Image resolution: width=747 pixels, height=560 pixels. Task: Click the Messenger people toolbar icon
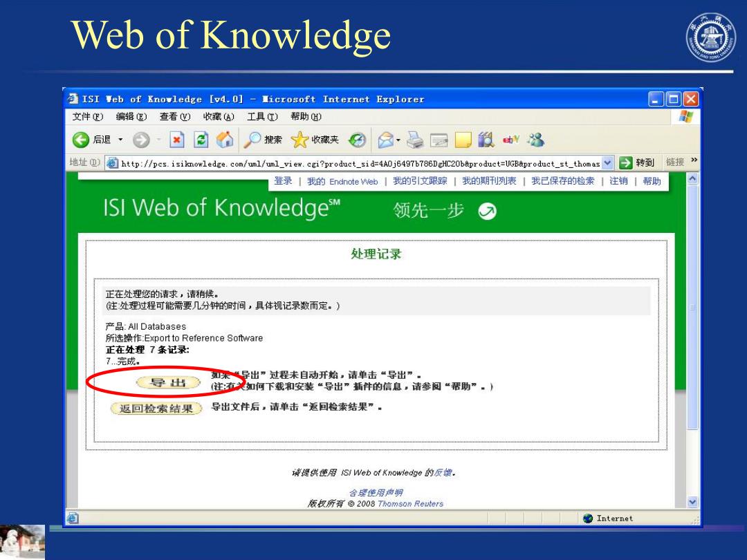(x=535, y=140)
